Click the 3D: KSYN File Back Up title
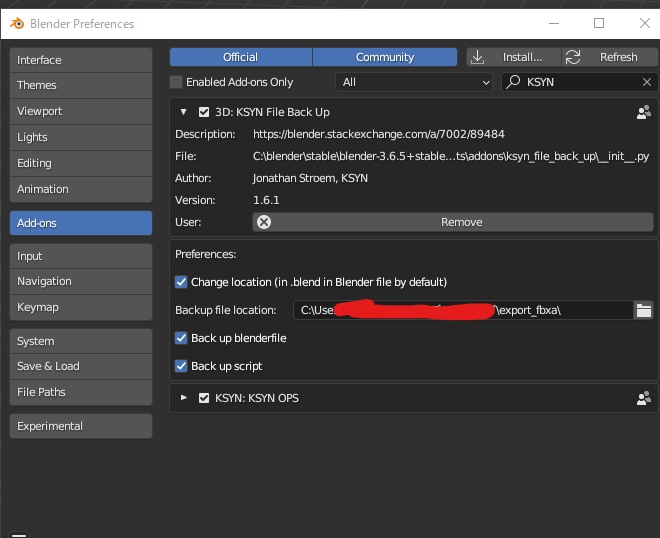This screenshot has width=660, height=538. pyautogui.click(x=272, y=112)
